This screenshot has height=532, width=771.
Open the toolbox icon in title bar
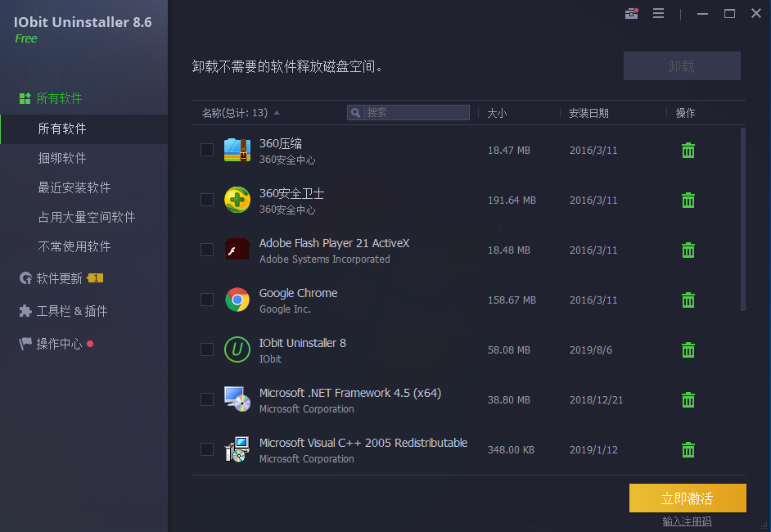[x=631, y=14]
